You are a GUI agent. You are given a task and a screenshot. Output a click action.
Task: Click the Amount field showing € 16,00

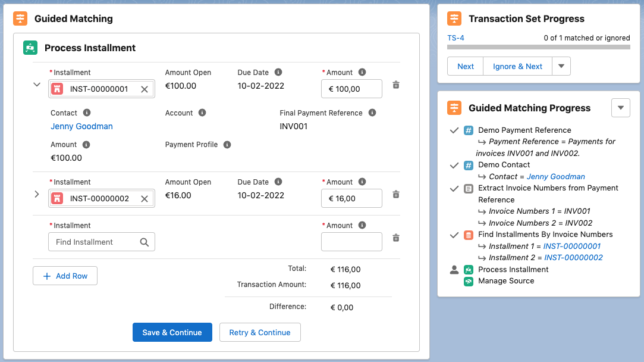(351, 198)
